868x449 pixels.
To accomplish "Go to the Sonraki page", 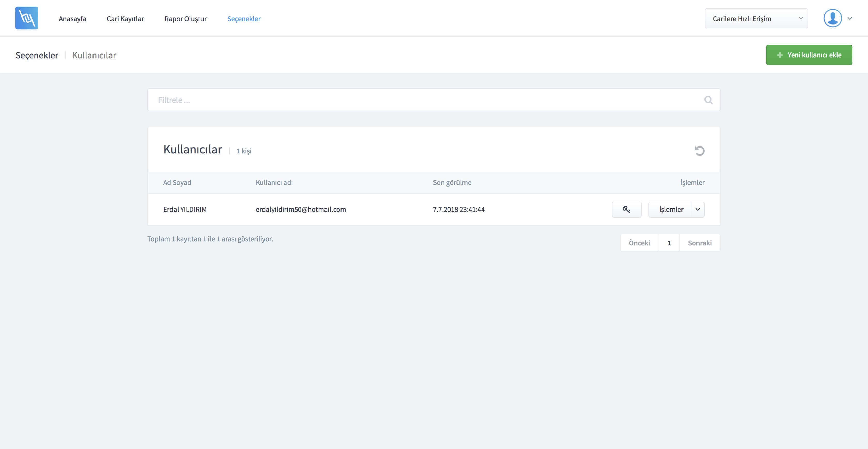I will click(700, 243).
